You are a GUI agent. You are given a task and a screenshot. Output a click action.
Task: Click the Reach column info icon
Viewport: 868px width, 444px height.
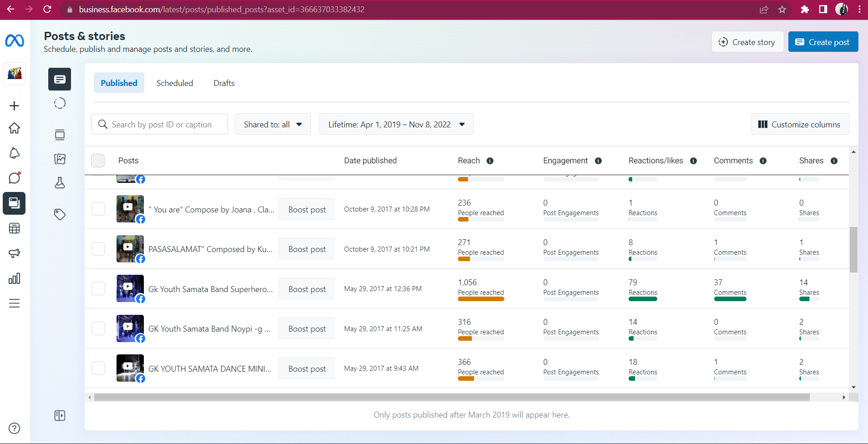(490, 161)
